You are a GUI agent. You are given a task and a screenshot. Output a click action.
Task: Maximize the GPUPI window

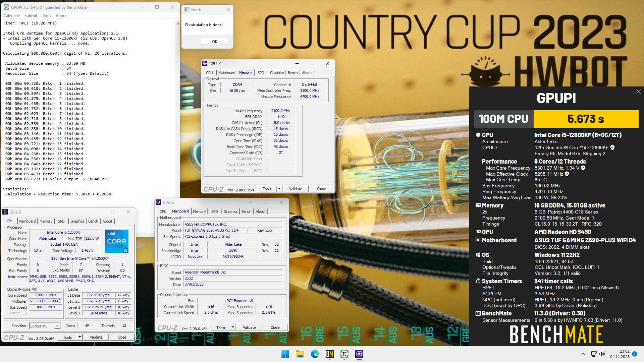coord(157,7)
